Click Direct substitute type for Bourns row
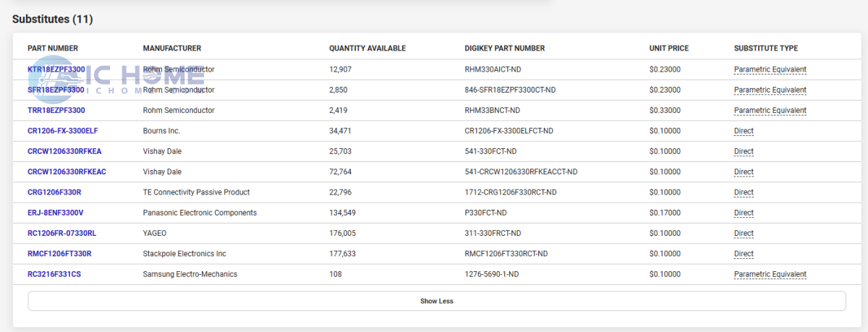 coord(744,131)
